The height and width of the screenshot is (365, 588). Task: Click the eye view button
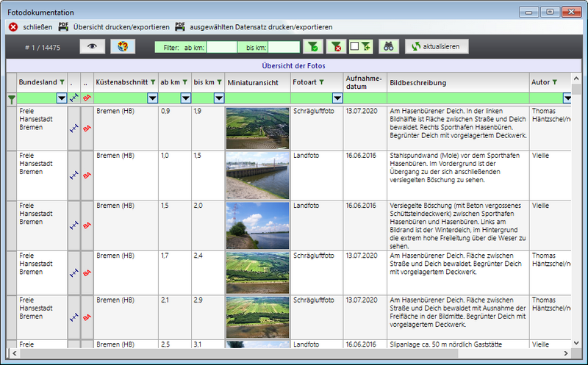(x=93, y=46)
